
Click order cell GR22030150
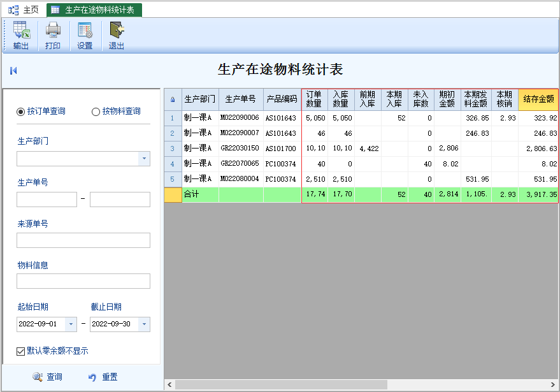click(240, 149)
